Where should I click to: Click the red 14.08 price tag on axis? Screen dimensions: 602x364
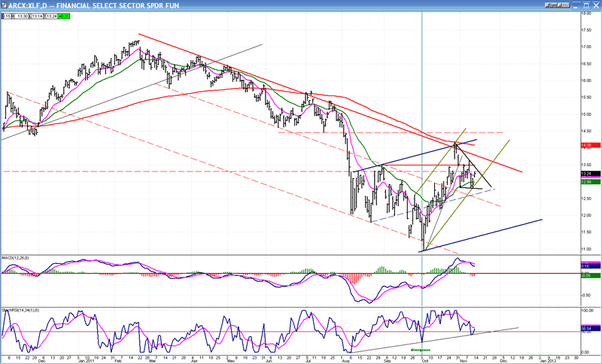coord(591,145)
